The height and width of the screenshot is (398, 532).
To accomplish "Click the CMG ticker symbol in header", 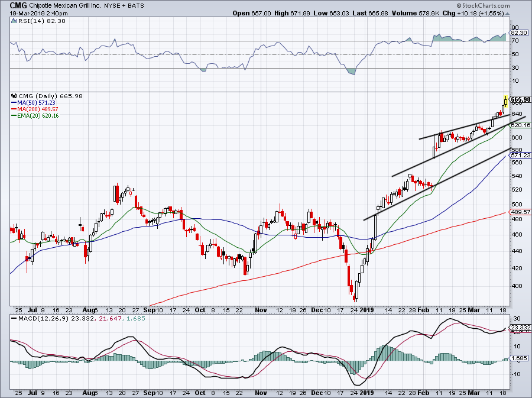I will click(x=18, y=5).
